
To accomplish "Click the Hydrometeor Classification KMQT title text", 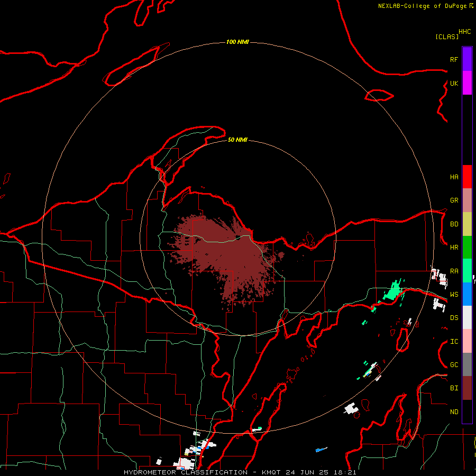I will click(x=240, y=472).
